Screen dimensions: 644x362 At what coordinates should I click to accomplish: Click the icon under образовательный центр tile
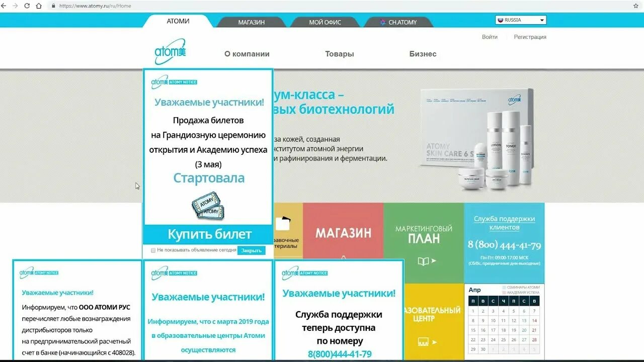point(423,342)
